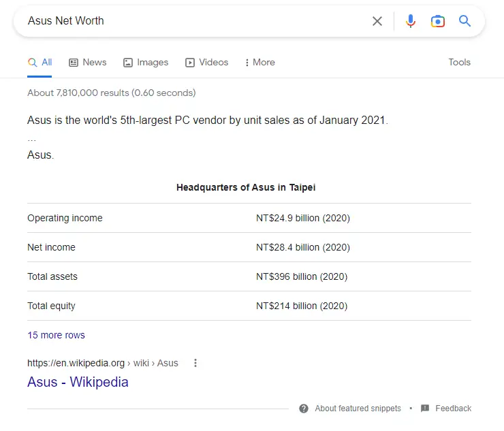Select the NT$396 billion (2020) value

pyautogui.click(x=302, y=276)
